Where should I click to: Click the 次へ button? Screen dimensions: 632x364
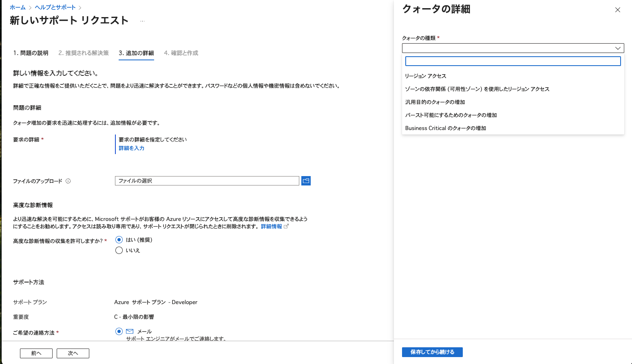pyautogui.click(x=73, y=353)
